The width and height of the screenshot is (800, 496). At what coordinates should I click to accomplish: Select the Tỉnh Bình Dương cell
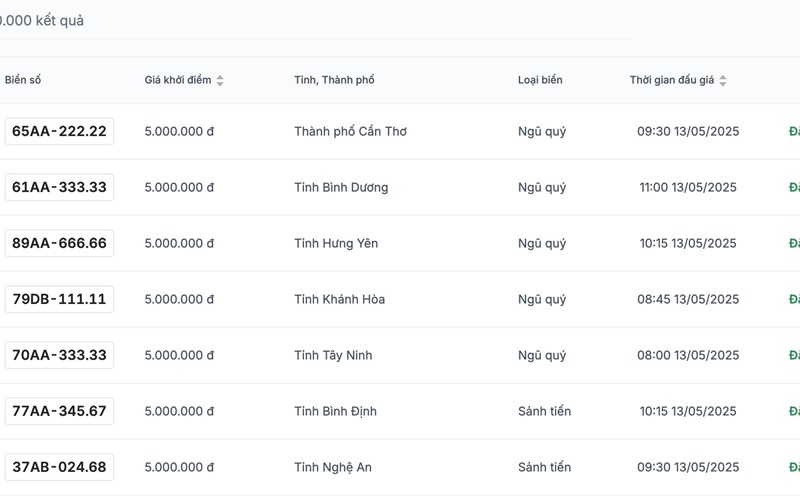coord(341,187)
